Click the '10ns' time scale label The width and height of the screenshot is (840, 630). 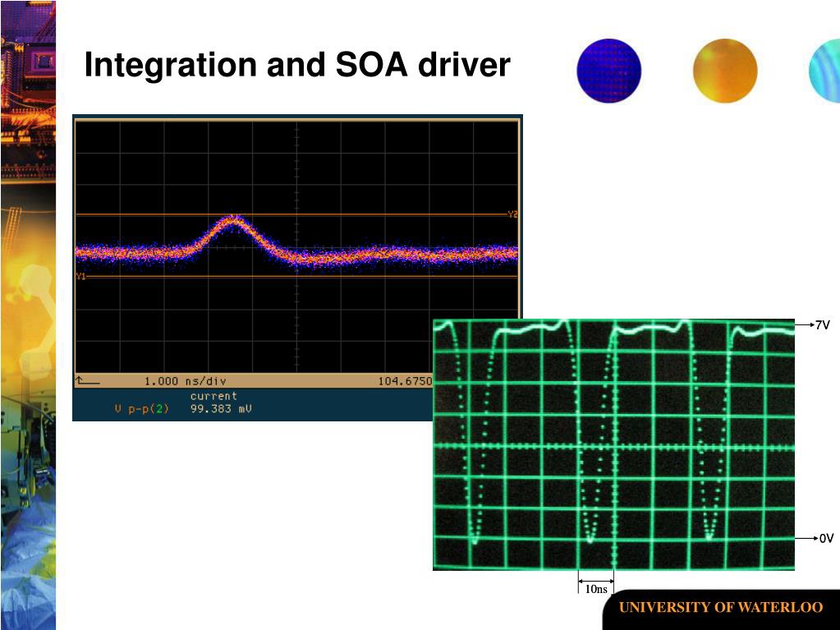coord(595,589)
